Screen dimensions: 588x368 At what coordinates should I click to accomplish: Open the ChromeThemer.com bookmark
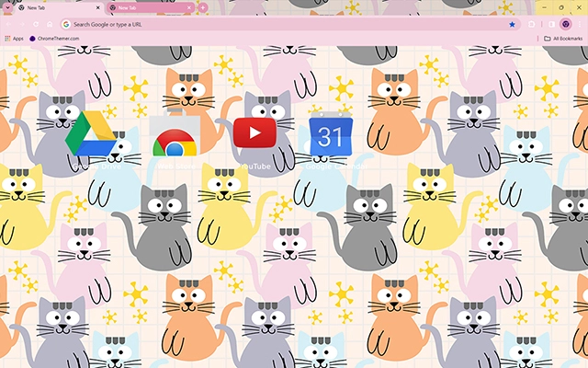(x=54, y=39)
